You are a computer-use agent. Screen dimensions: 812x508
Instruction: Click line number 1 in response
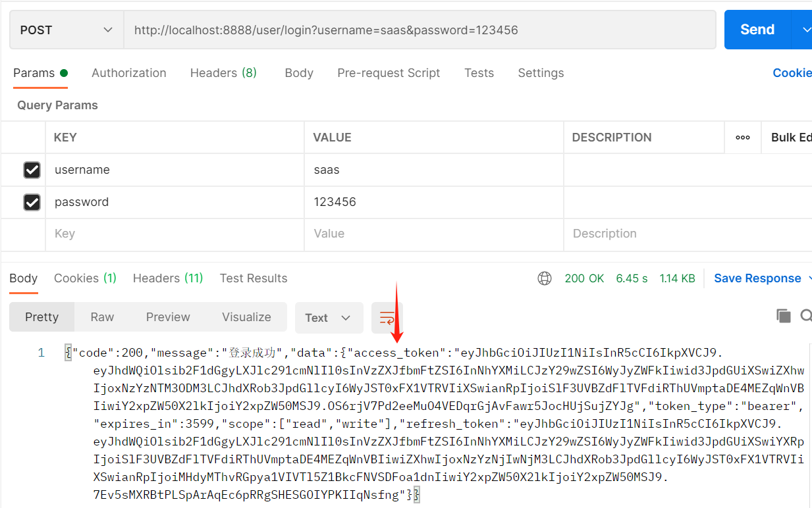(41, 353)
